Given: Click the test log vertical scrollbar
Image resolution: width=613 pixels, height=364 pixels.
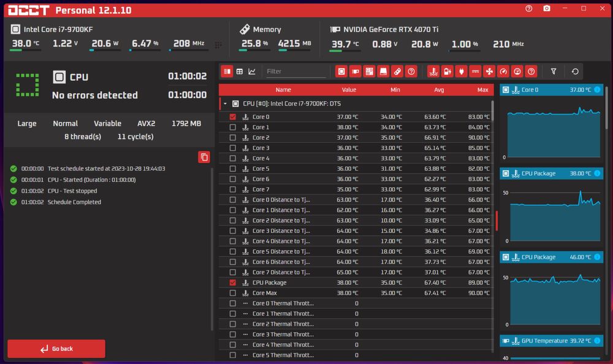Looking at the screenshot, I should coord(212,249).
